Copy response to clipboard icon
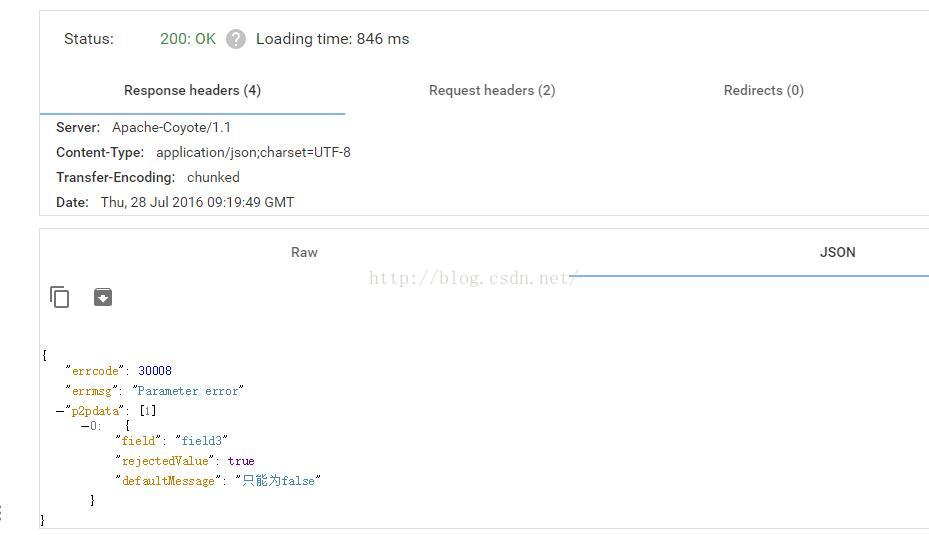Screen dimensions: 929x535 59,297
